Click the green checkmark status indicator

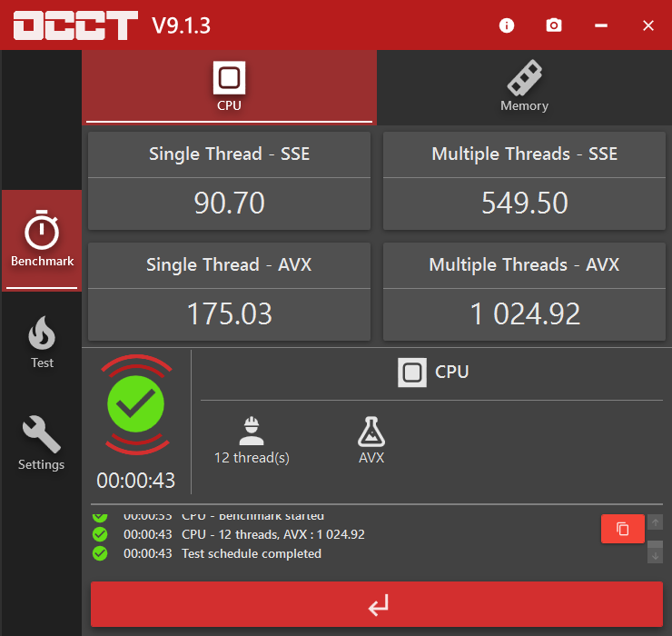click(x=136, y=404)
